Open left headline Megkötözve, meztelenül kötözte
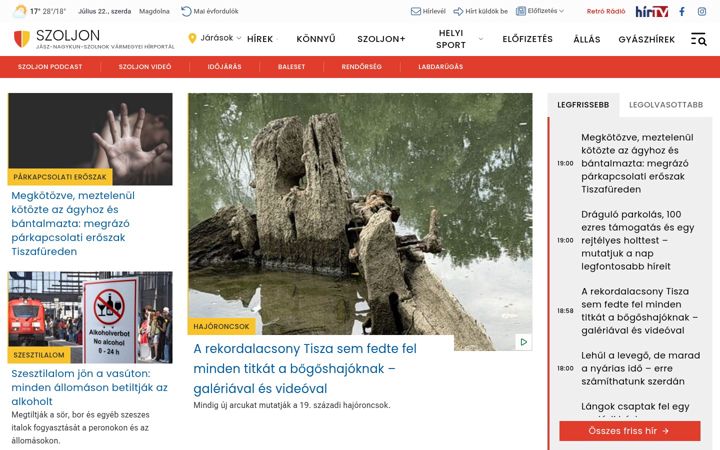 73,223
